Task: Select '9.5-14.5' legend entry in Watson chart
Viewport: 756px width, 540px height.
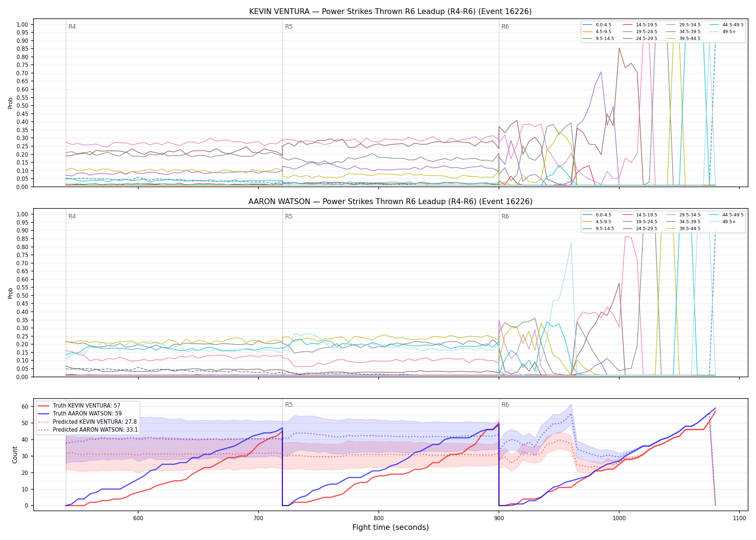Action: click(x=598, y=229)
